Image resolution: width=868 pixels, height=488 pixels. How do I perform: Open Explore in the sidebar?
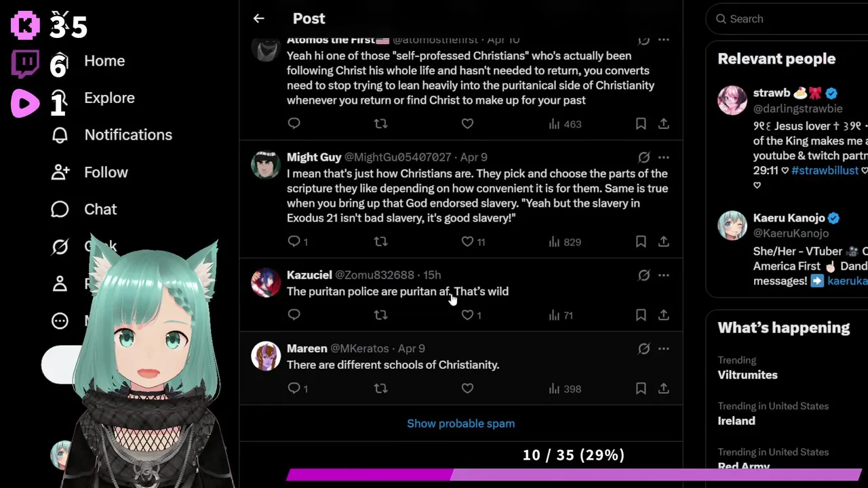[x=109, y=98]
